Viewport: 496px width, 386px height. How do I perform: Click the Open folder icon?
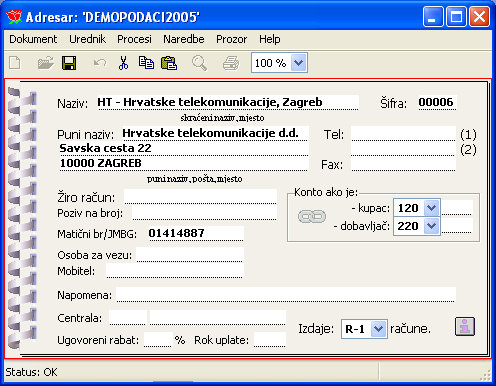[45, 63]
